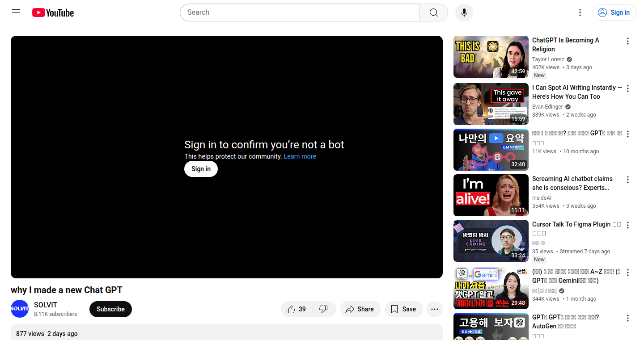Open options menu for Cursor Figma video
The height and width of the screenshot is (340, 644).
[628, 225]
